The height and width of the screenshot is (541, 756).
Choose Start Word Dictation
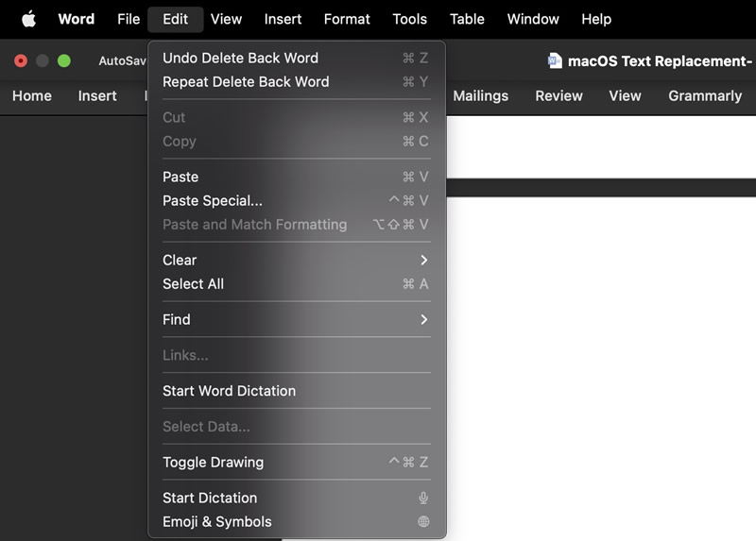point(296,391)
